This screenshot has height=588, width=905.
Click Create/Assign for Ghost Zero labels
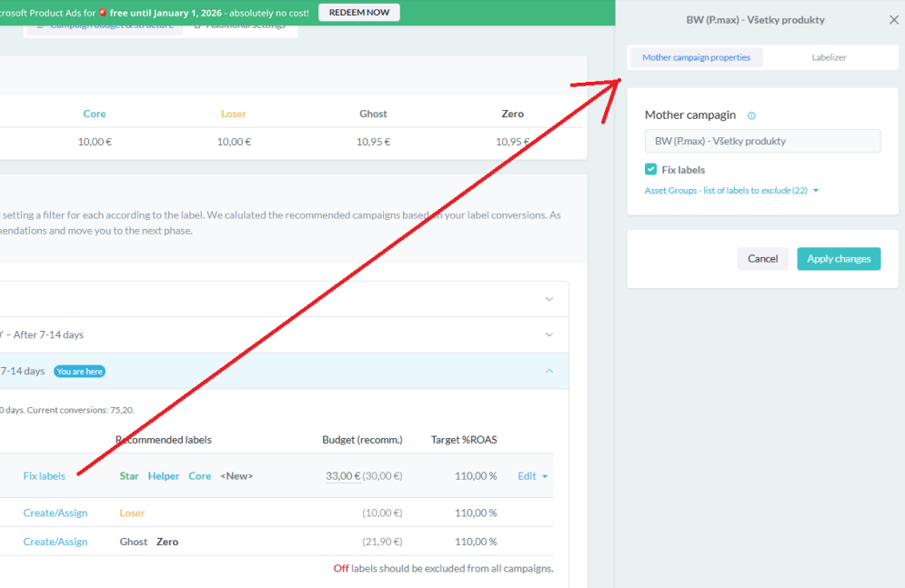point(55,542)
